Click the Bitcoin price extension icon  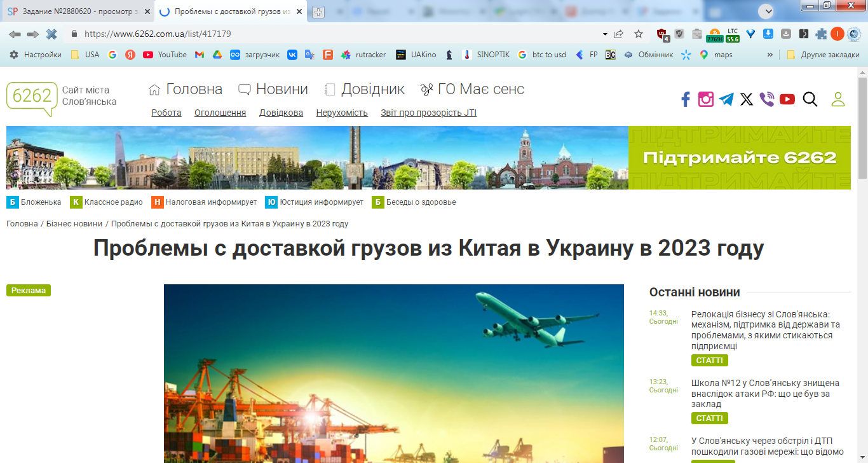pos(714,34)
